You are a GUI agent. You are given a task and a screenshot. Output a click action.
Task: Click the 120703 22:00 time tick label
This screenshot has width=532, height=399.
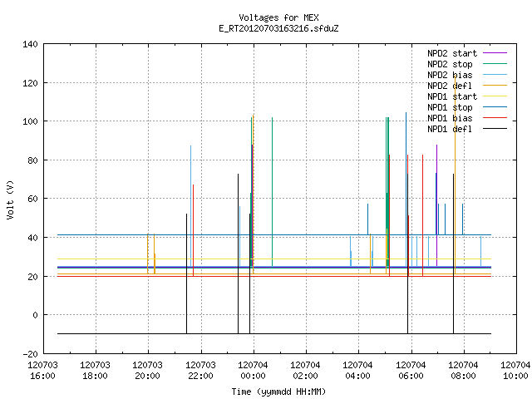coord(200,371)
